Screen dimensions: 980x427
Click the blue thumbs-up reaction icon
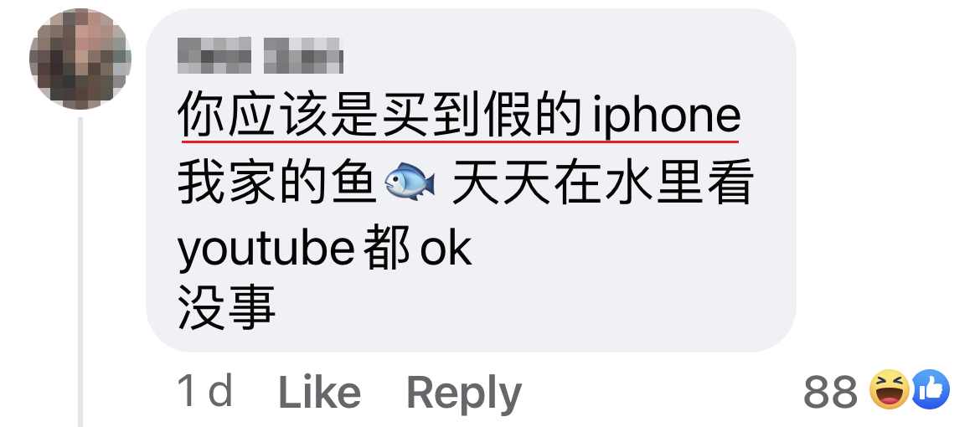[x=931, y=390]
